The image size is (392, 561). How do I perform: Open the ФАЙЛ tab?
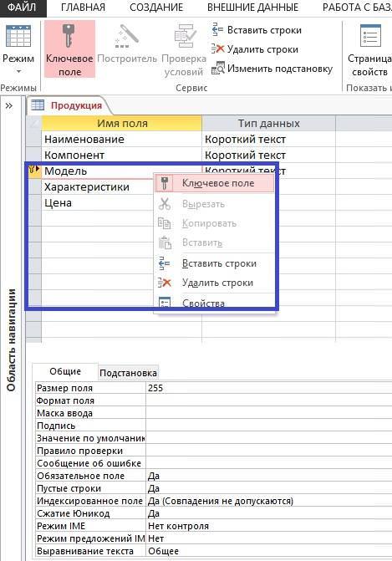pyautogui.click(x=23, y=8)
